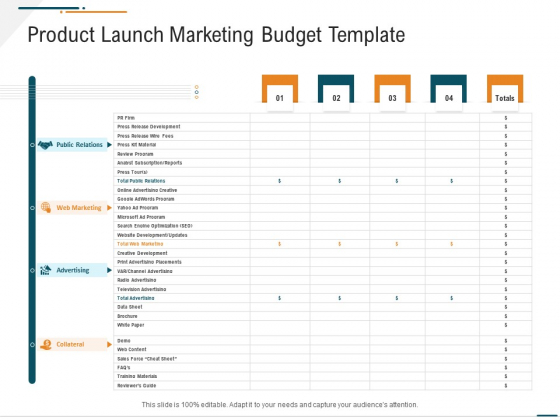Click the Web Content row
Viewport: 560px width, 420px height.
pyautogui.click(x=322, y=349)
